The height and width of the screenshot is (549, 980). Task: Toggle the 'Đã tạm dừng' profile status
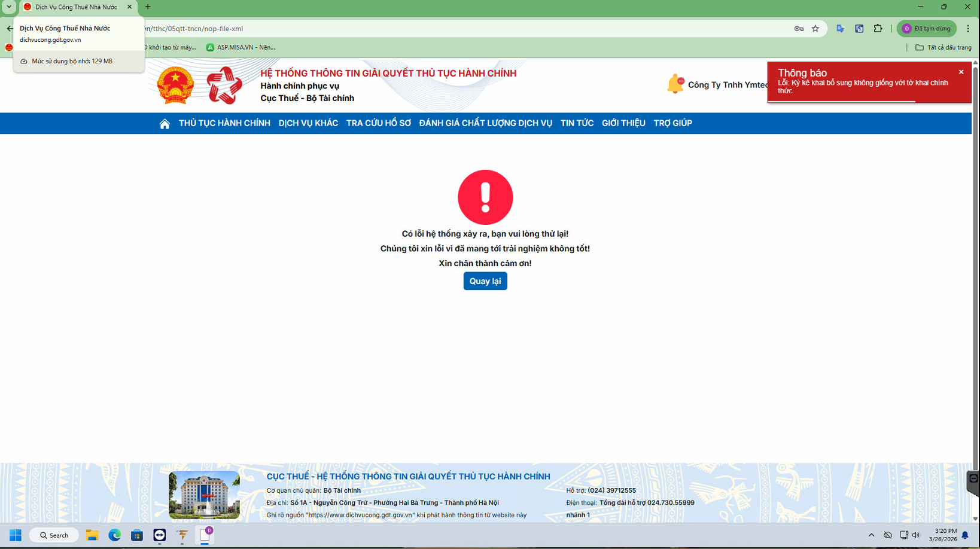click(927, 28)
